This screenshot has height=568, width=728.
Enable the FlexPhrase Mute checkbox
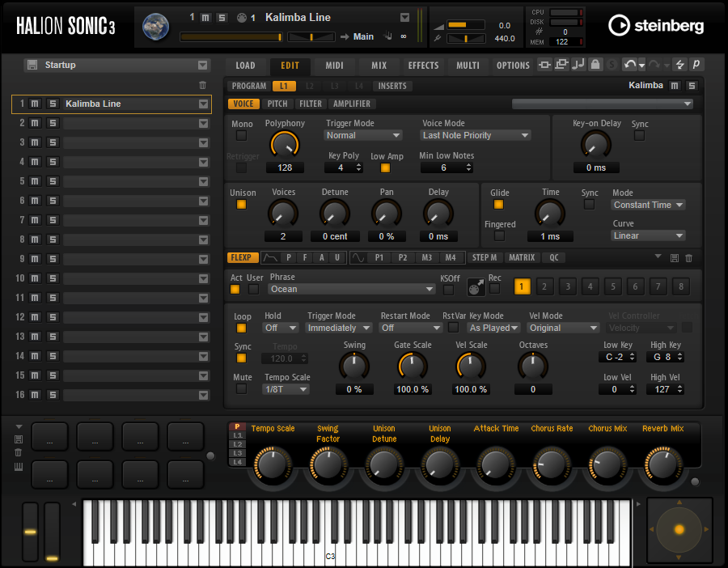pyautogui.click(x=241, y=388)
